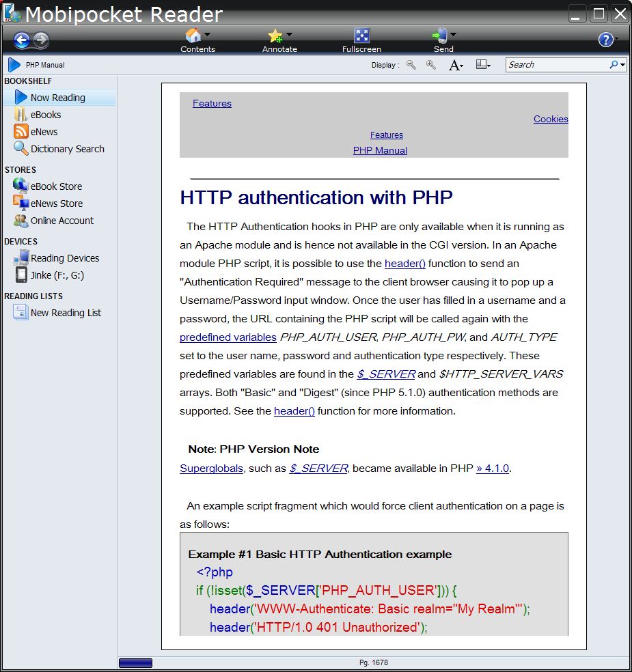The width and height of the screenshot is (632, 672).
Task: Click the Annotate star icon
Action: (275, 36)
